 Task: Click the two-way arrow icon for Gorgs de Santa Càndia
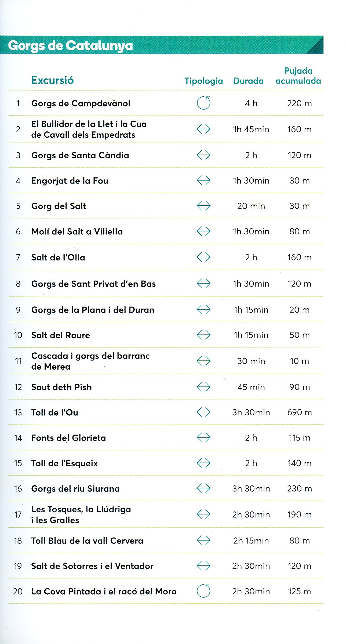click(203, 155)
